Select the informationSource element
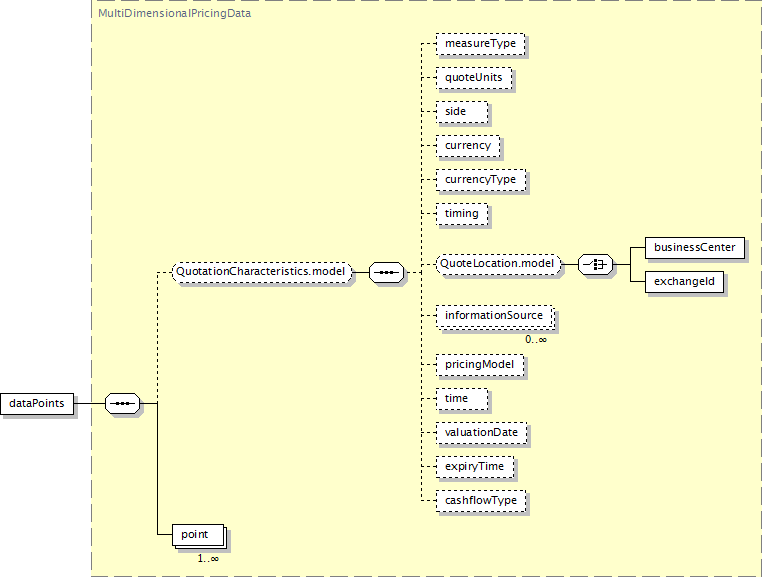Screen dimensions: 762x577 495,317
